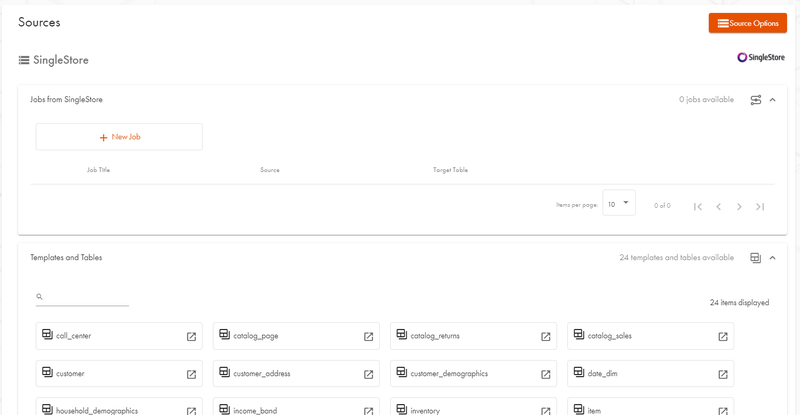Click the item table icon
Screen dimensions: 800x415
pos(579,409)
